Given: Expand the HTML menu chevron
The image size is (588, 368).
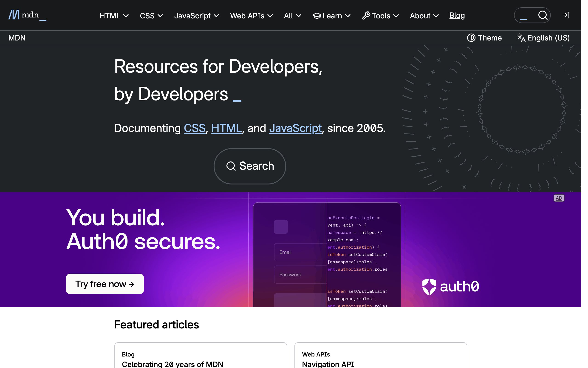Looking at the screenshot, I should (126, 16).
